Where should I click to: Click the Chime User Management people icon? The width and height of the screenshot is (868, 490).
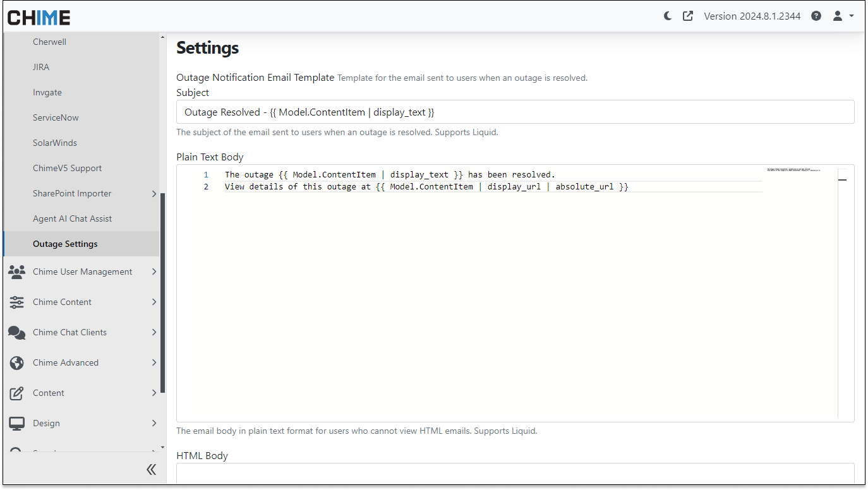(x=16, y=272)
